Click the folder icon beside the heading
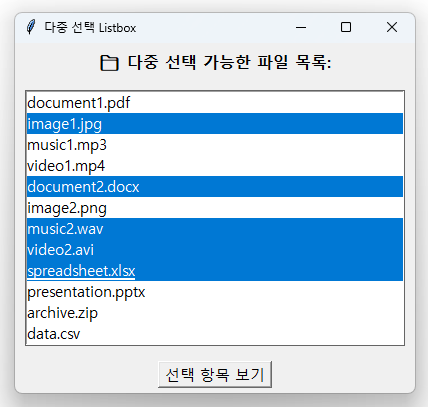Viewport: 428px width, 407px height. click(109, 63)
